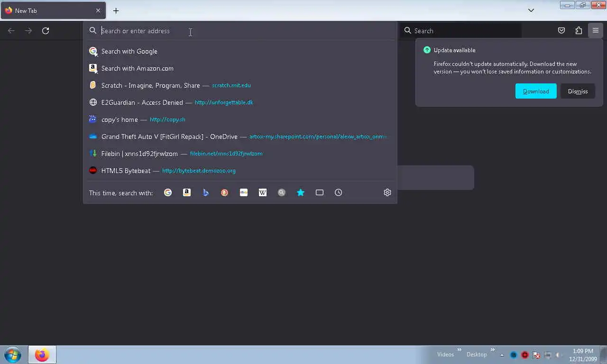607x364 pixels.
Task: Click the Firefox taskbar button
Action: pos(42,355)
